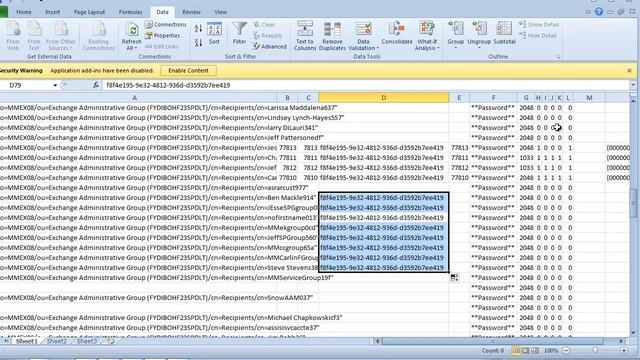Open the Auto Fill Options button
This screenshot has width=640, height=360.
click(454, 278)
